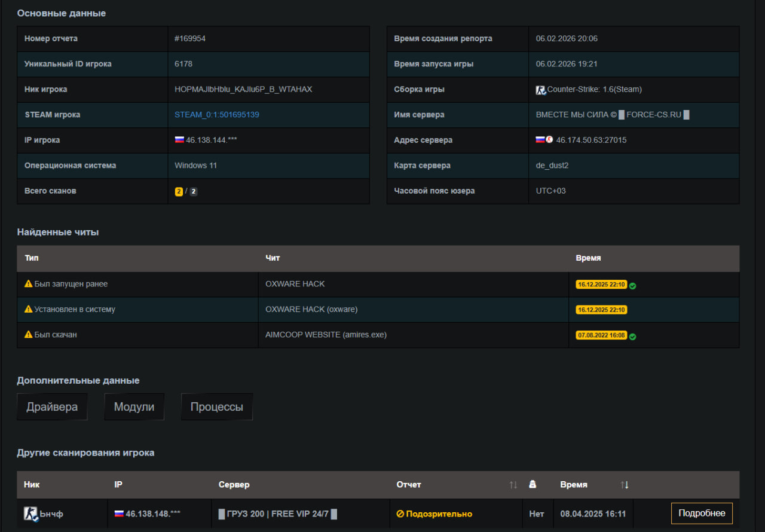765x532 pixels.
Task: Click the Russian flag beside server address 46.174.50.63
Action: (540, 140)
